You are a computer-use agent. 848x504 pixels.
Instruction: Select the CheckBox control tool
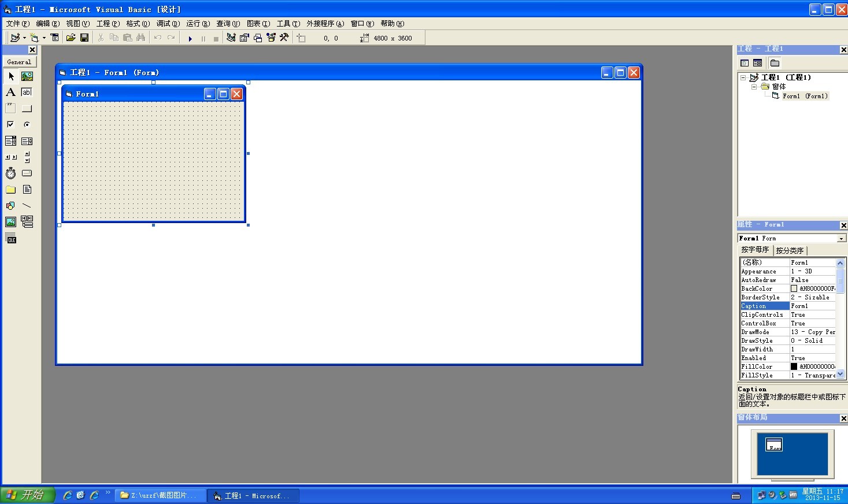(x=10, y=124)
